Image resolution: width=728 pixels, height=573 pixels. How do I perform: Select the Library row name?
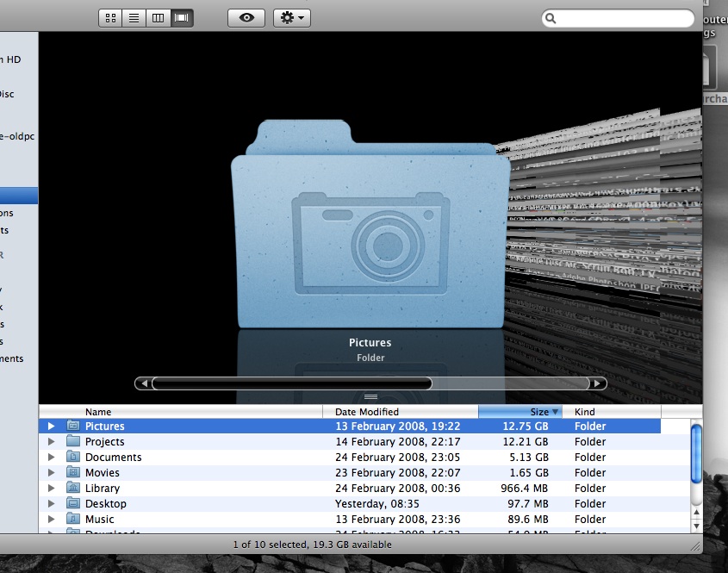point(103,489)
